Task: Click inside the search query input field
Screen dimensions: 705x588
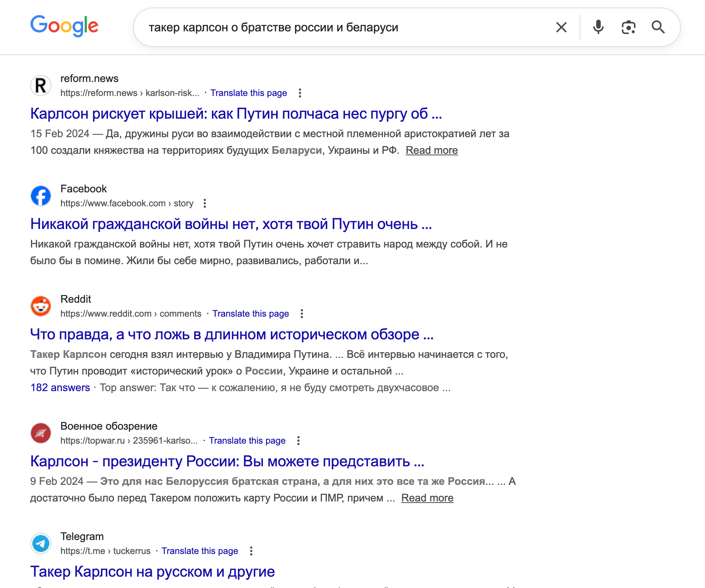Action: 340,27
